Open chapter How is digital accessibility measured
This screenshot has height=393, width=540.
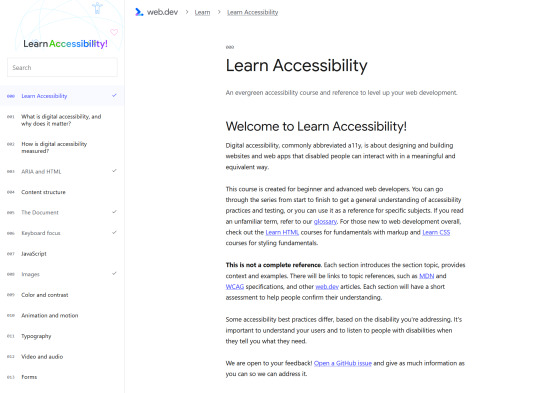(x=62, y=147)
